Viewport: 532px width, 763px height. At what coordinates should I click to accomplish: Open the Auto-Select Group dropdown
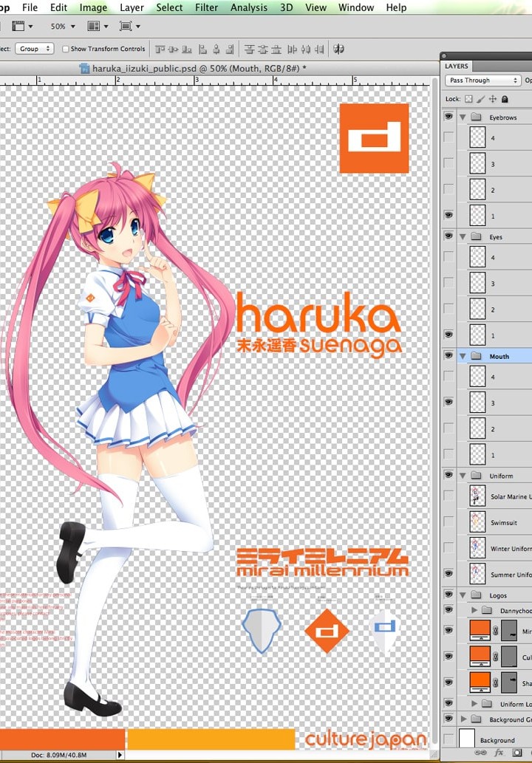pyautogui.click(x=34, y=49)
